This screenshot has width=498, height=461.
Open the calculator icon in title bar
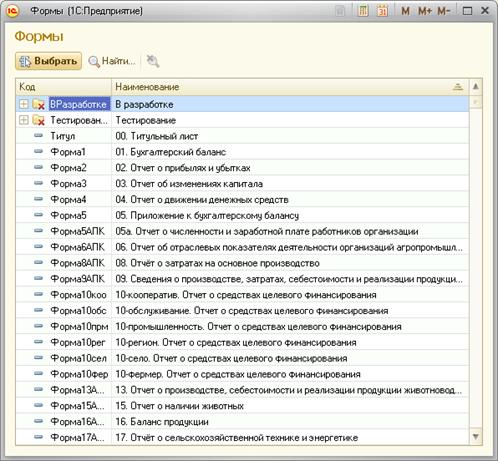[x=363, y=11]
